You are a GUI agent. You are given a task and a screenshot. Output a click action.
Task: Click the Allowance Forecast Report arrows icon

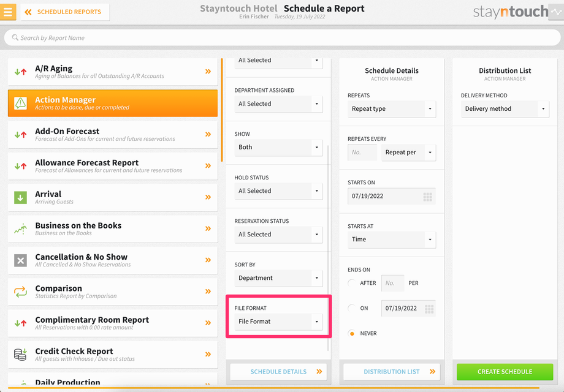(20, 166)
